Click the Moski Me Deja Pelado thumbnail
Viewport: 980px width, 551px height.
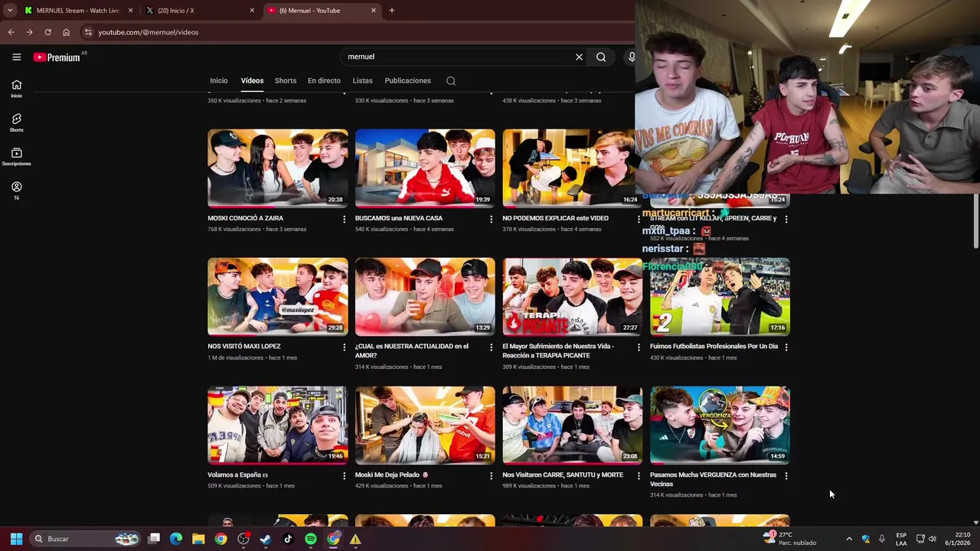click(425, 425)
